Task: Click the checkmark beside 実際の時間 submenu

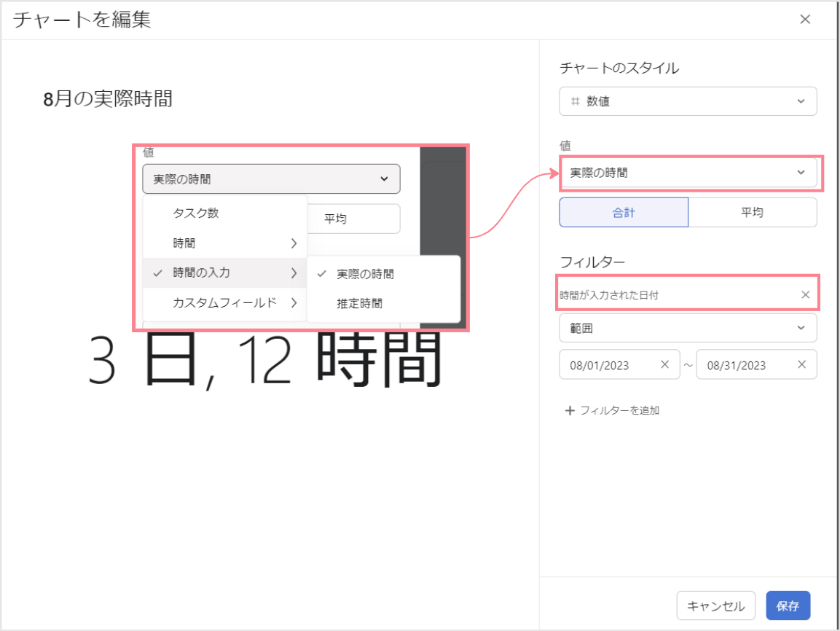Action: [321, 274]
